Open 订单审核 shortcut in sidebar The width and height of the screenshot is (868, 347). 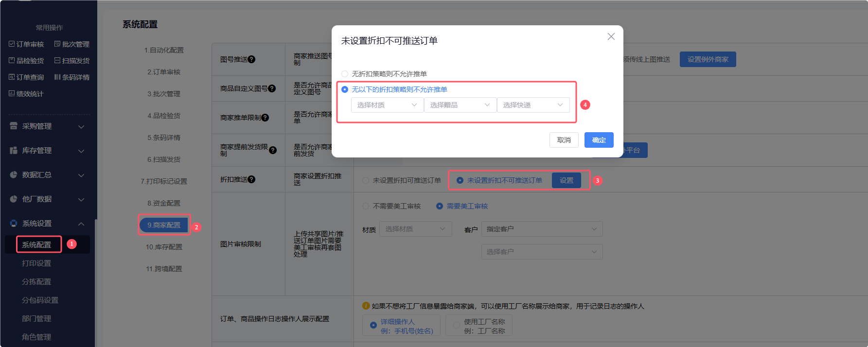point(27,44)
